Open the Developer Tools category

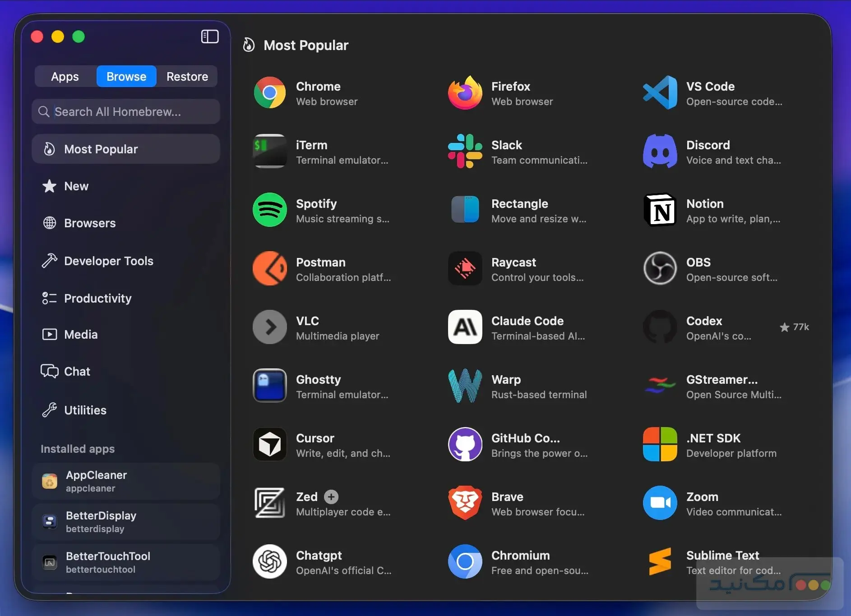[x=126, y=261]
